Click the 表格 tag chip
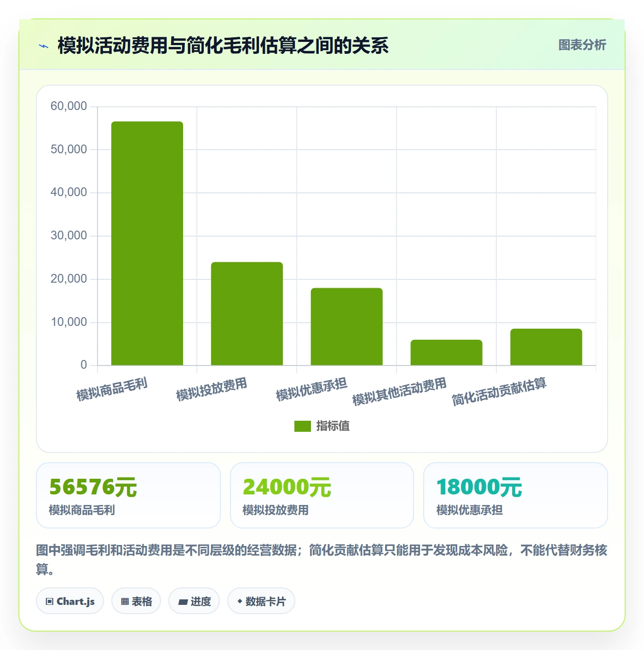644x650 pixels. point(136,601)
